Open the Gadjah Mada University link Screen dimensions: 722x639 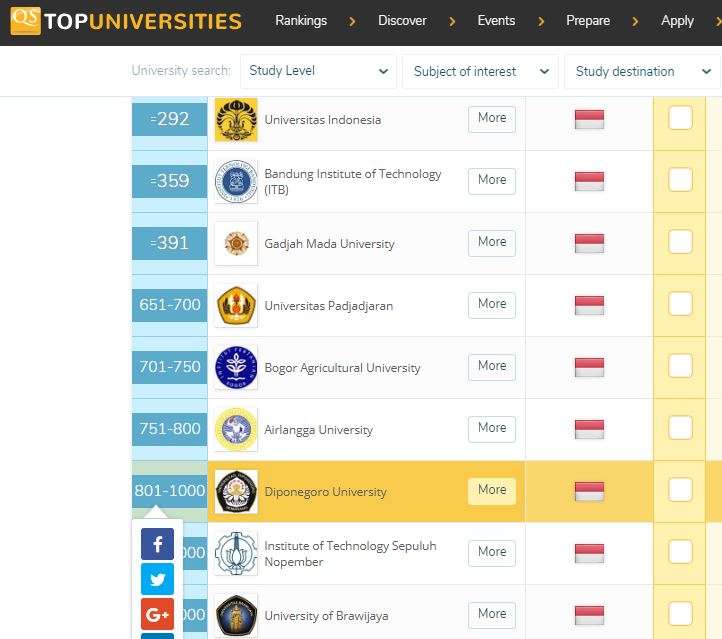(329, 244)
